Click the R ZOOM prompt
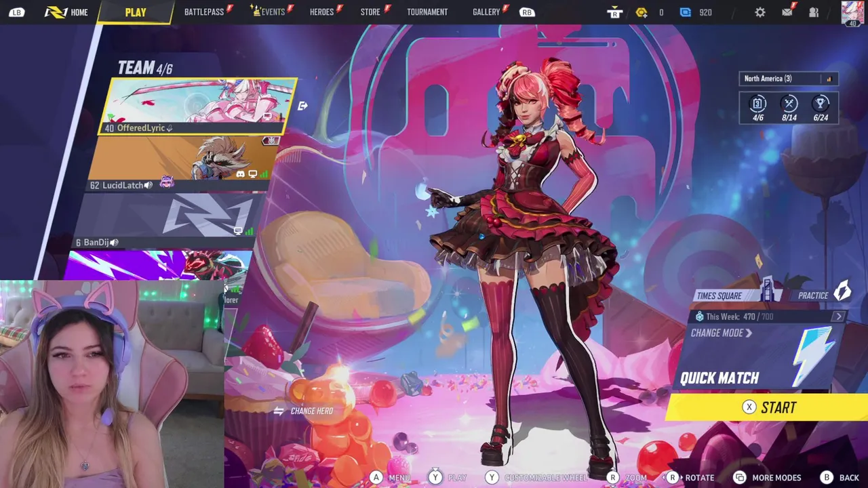 coord(627,478)
